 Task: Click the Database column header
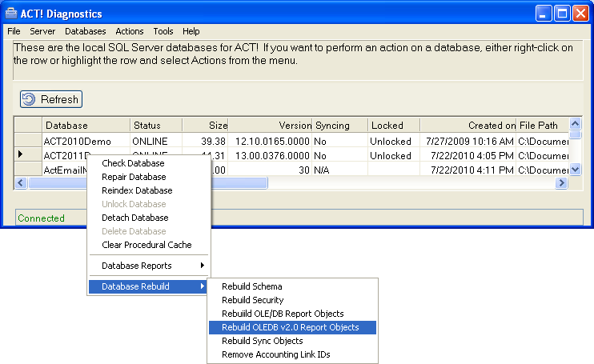point(86,126)
